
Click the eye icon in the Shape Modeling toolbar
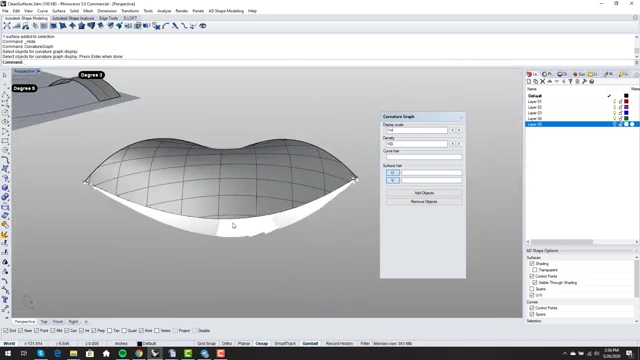202,26
